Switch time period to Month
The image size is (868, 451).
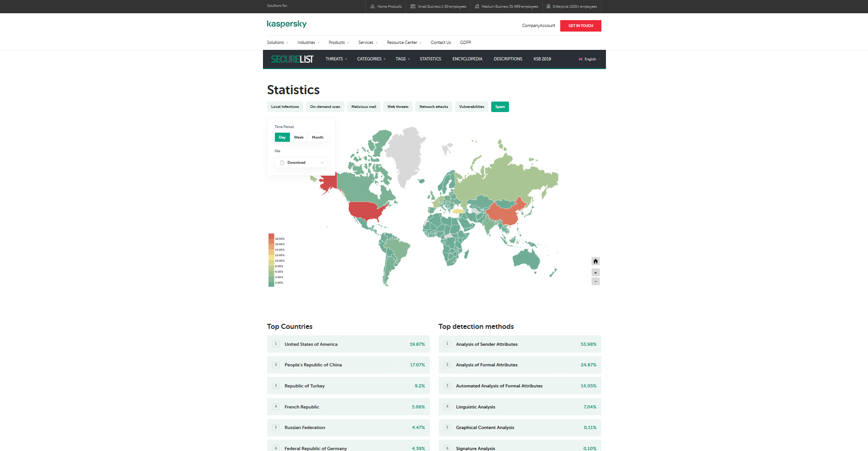click(318, 137)
